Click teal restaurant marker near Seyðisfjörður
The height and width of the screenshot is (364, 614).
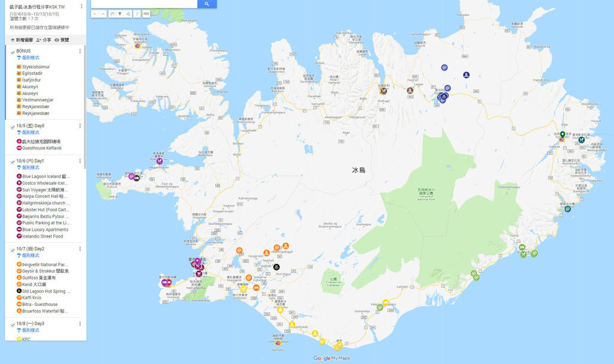pos(582,140)
